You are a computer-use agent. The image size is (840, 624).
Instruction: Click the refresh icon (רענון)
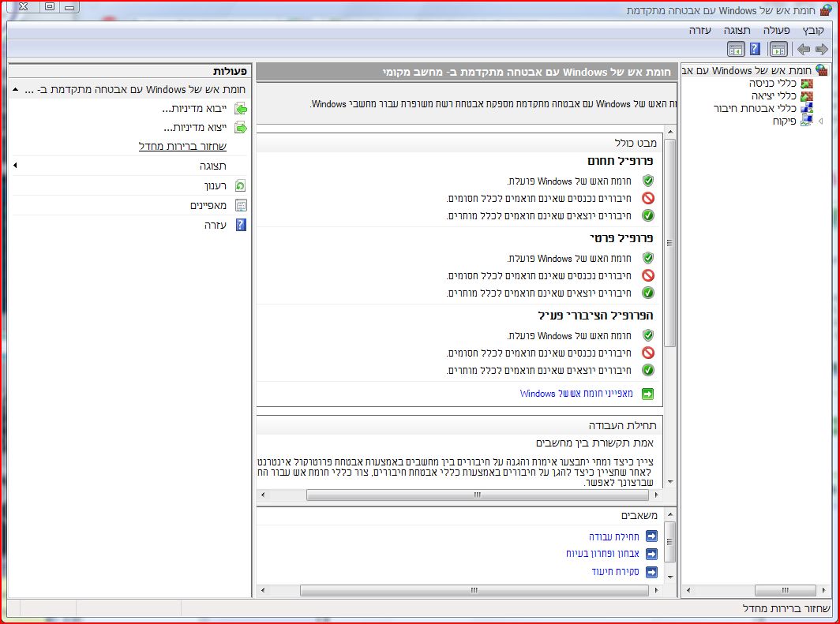coord(241,185)
